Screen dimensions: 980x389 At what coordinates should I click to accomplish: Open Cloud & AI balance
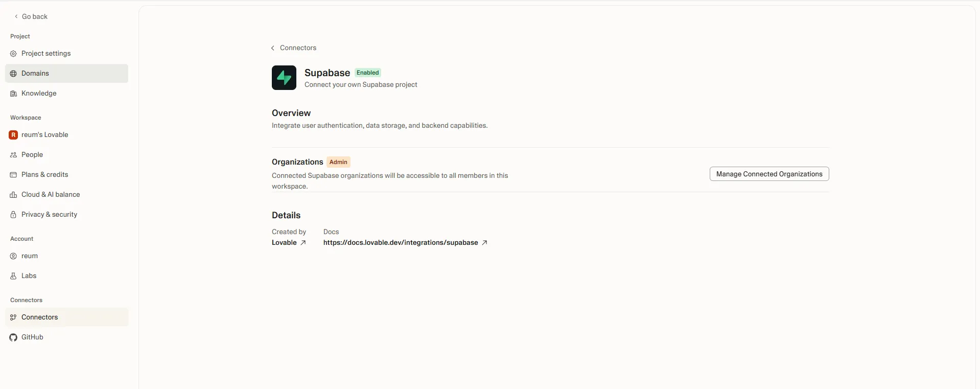click(x=66, y=195)
